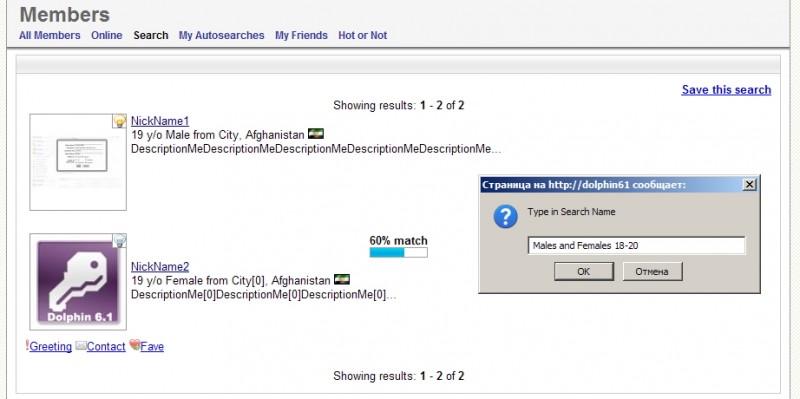The height and width of the screenshot is (399, 800).
Task: Click the envelope Contact icon
Action: click(81, 346)
